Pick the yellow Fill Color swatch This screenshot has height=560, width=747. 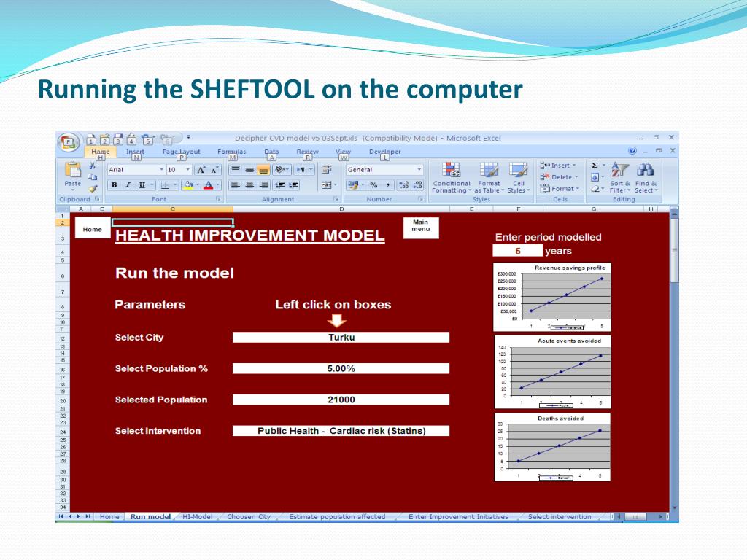click(189, 185)
